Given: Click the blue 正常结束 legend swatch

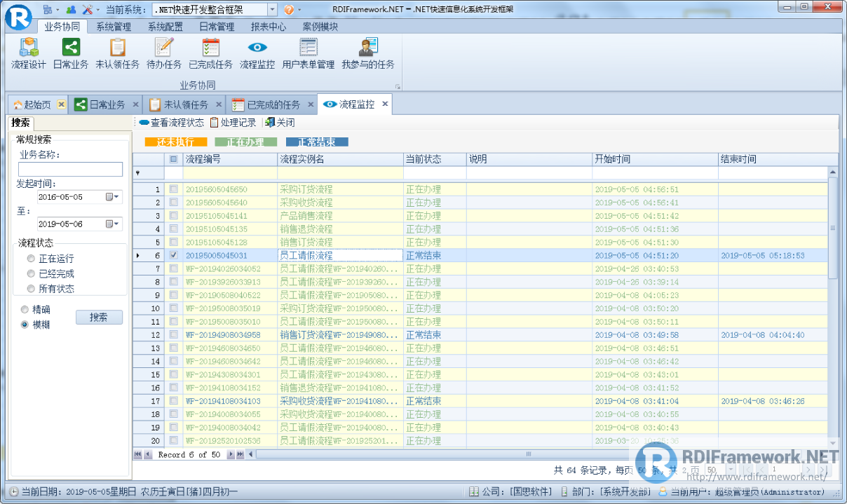Looking at the screenshot, I should point(316,142).
